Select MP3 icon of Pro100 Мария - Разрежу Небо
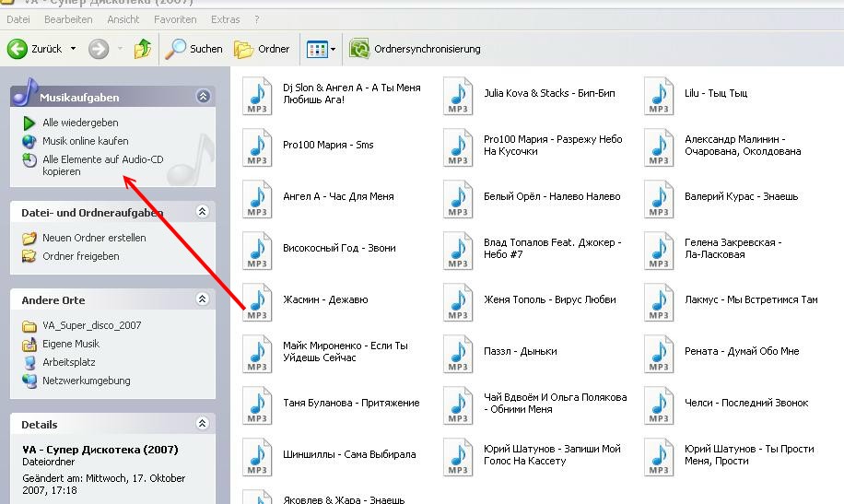 coord(458,147)
